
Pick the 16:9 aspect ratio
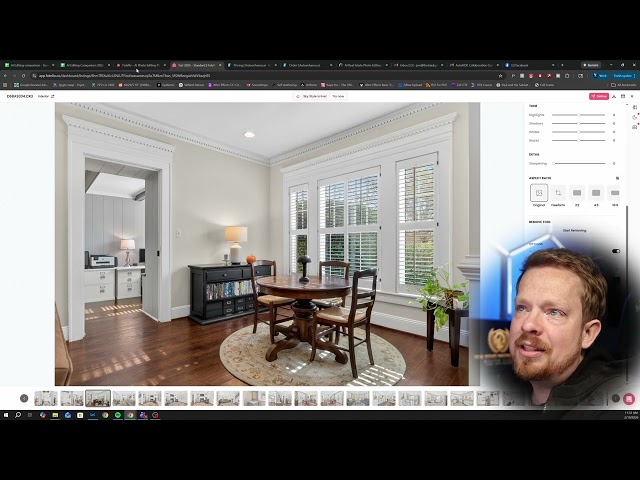[615, 193]
